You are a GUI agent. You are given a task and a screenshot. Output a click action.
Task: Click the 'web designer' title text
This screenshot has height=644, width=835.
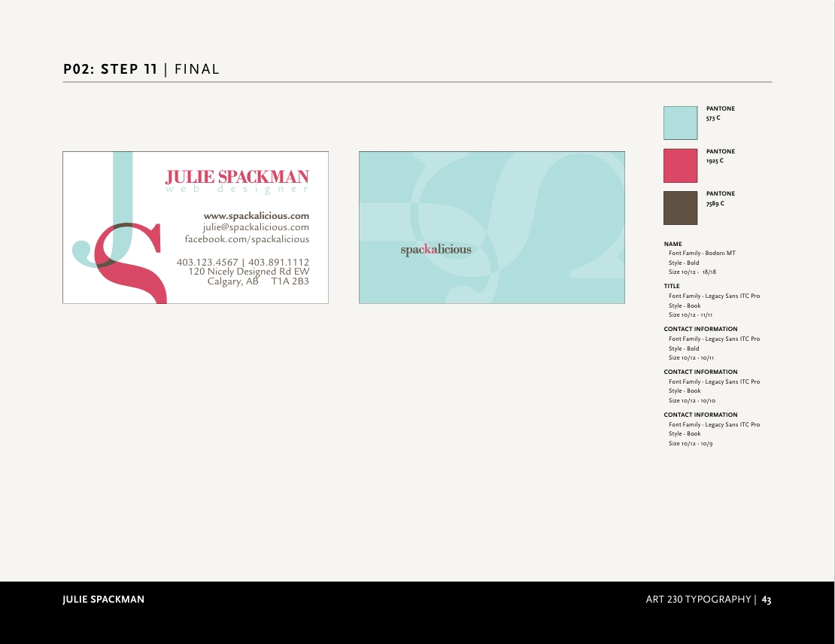pos(237,189)
